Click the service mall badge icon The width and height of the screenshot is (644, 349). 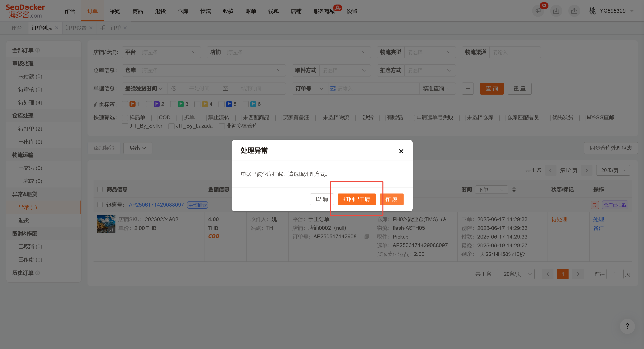tap(337, 8)
